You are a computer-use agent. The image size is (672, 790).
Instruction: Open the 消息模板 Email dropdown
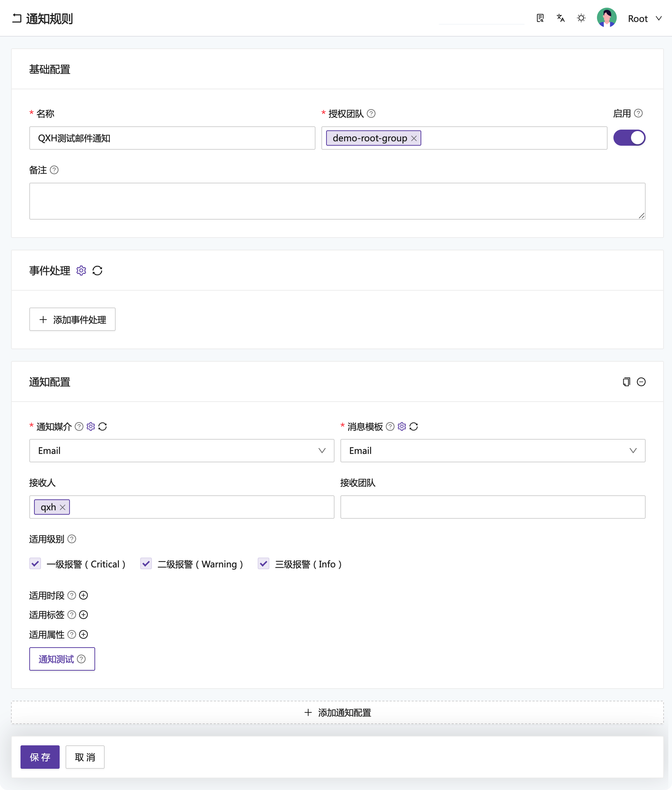pos(492,450)
